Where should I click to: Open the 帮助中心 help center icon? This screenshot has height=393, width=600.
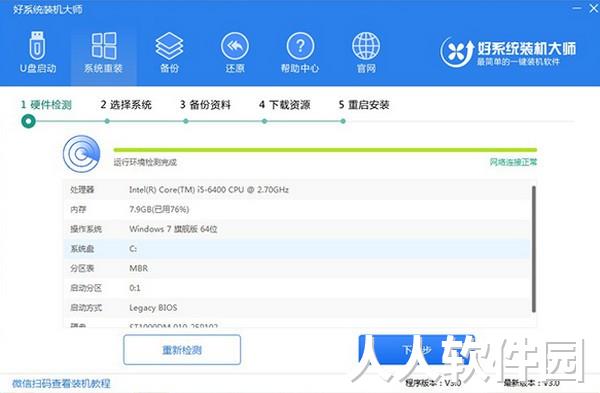coord(300,52)
